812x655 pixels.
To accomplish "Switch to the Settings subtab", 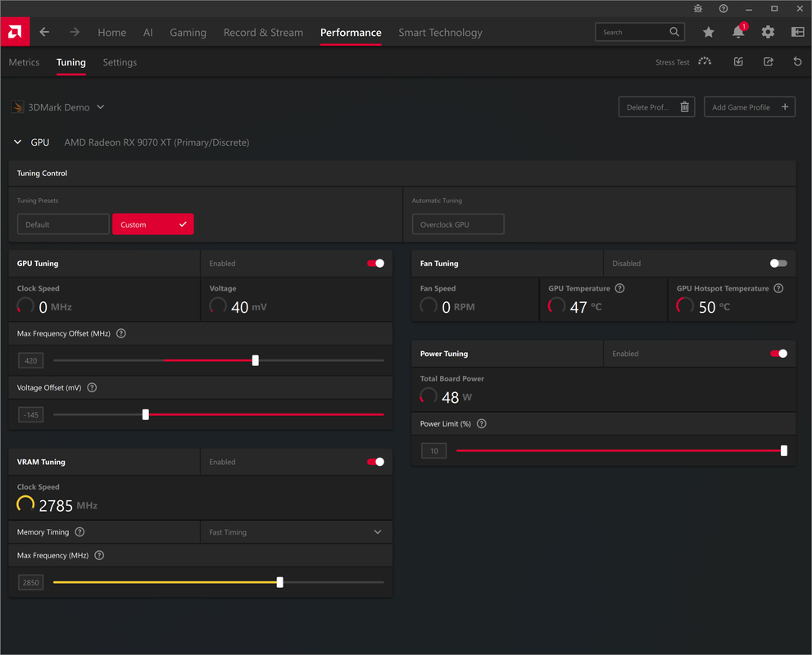I will [120, 62].
